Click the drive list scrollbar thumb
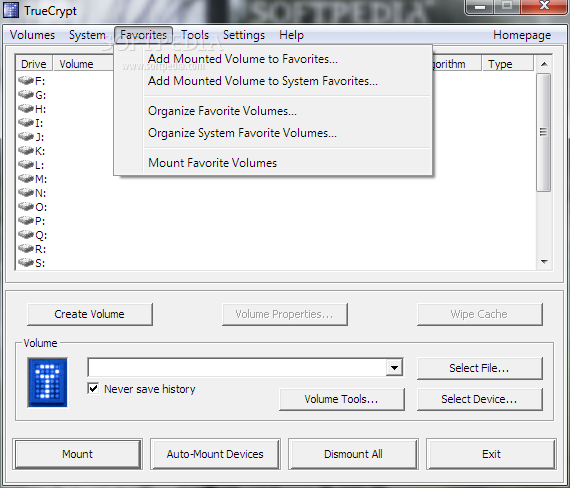This screenshot has height=488, width=570. click(543, 132)
